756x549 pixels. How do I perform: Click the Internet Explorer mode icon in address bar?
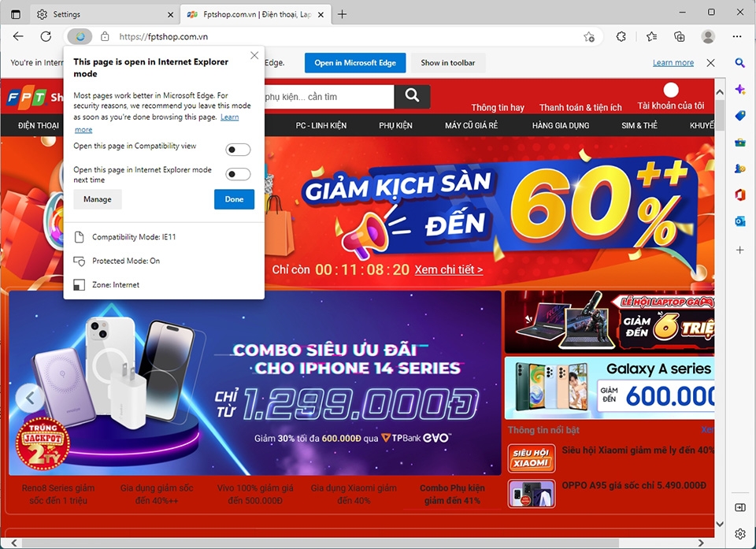pos(80,37)
